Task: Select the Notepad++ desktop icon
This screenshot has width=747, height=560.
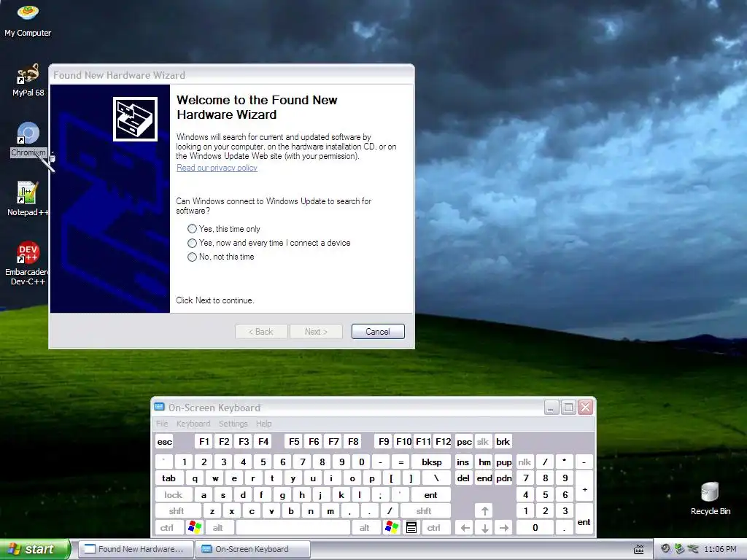Action: point(28,198)
